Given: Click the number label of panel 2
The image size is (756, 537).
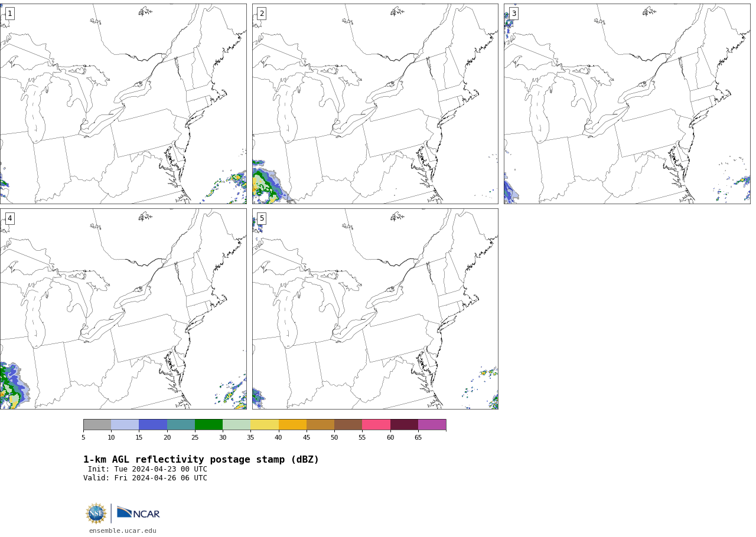Looking at the screenshot, I should coord(262,14).
